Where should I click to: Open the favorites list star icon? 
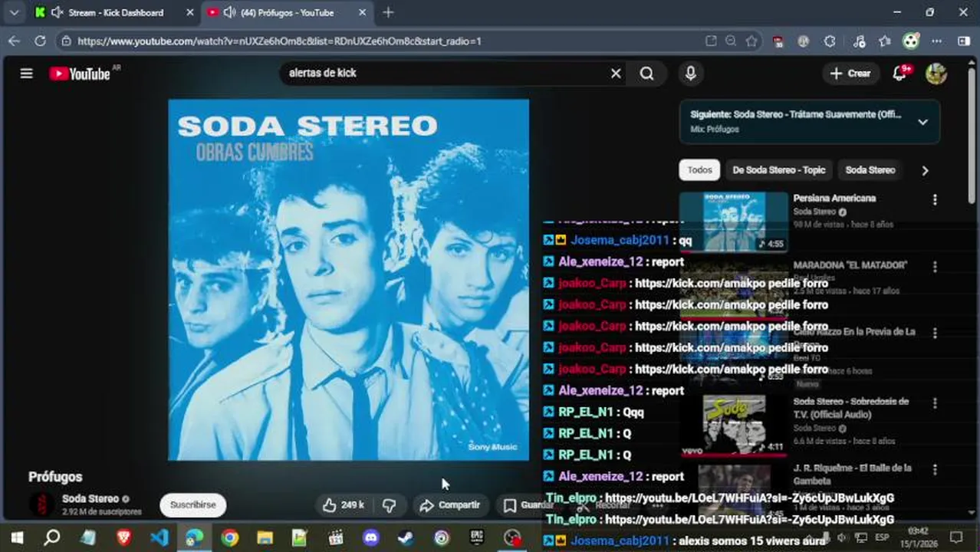(x=885, y=41)
